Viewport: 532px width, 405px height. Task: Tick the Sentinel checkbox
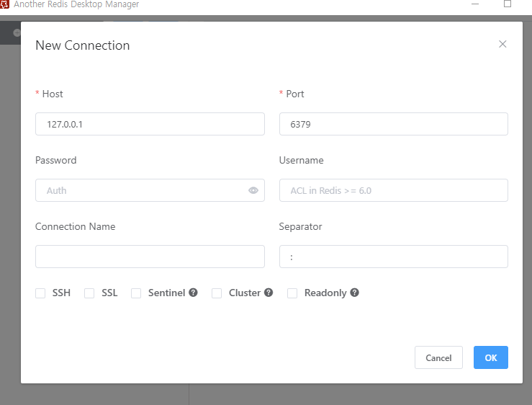point(136,293)
